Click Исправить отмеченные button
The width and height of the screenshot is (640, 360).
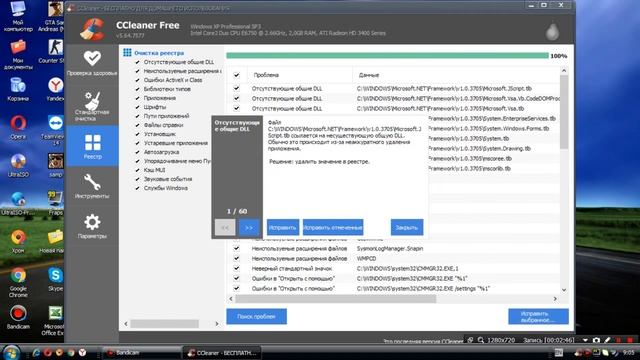coord(333,227)
